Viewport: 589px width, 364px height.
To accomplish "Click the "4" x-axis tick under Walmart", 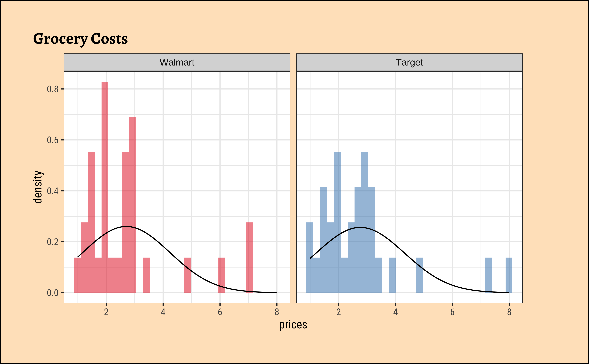I will click(x=163, y=312).
